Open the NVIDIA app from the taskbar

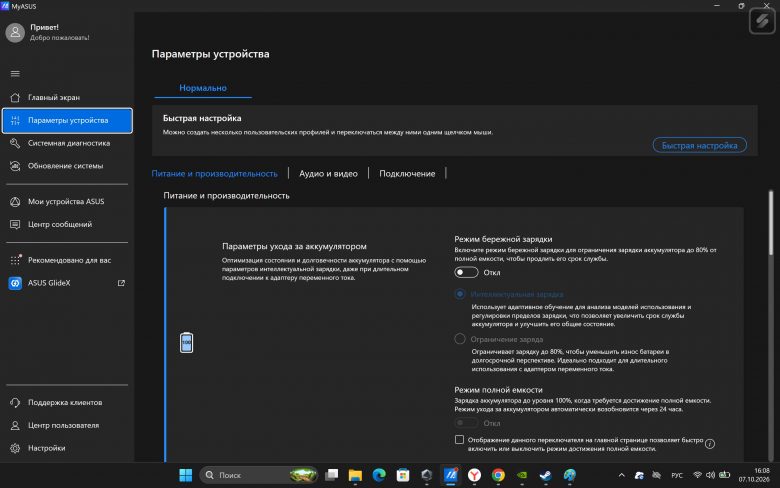522,476
